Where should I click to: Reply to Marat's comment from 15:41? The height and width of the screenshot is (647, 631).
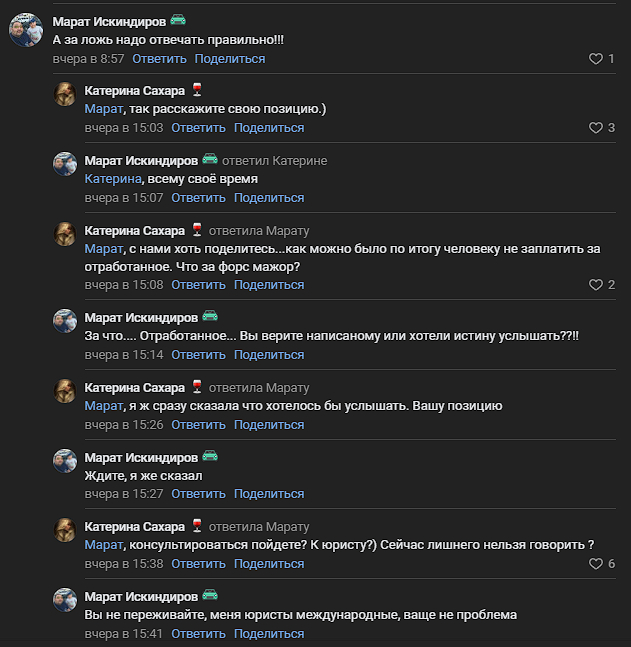(198, 634)
